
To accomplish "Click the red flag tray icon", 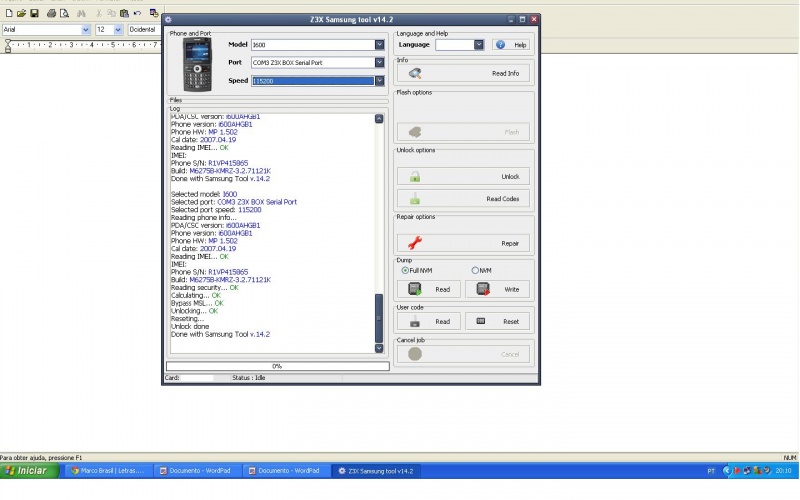I will click(737, 470).
